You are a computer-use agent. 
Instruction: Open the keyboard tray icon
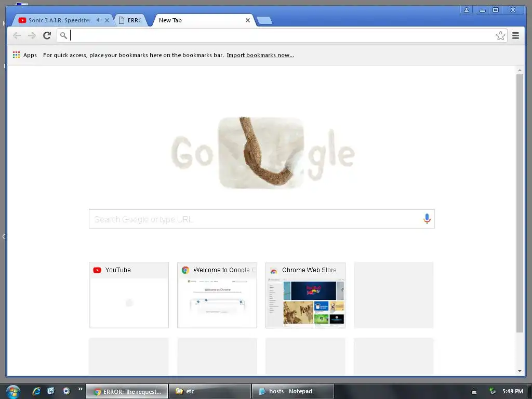coord(474,392)
